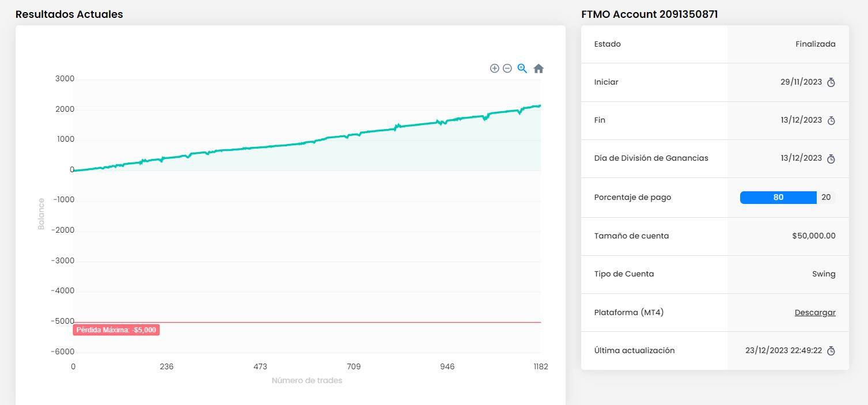Click the Swing account type value
The height and width of the screenshot is (405, 868).
point(824,274)
